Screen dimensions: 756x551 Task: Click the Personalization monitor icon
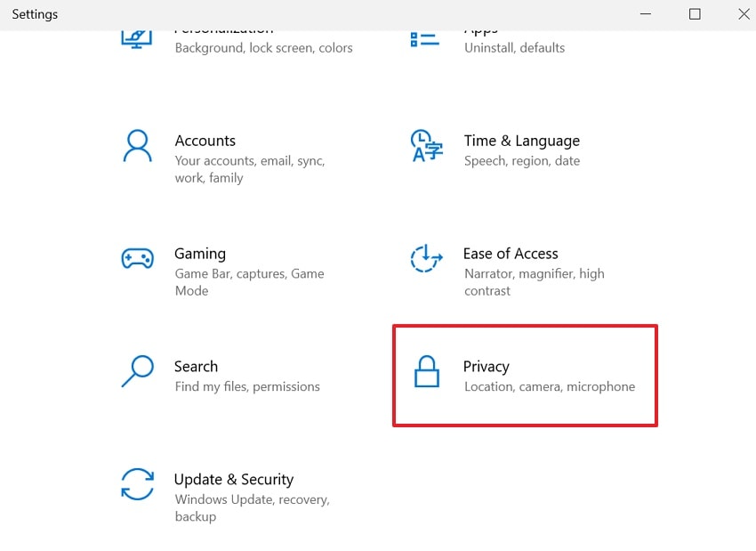tap(137, 37)
